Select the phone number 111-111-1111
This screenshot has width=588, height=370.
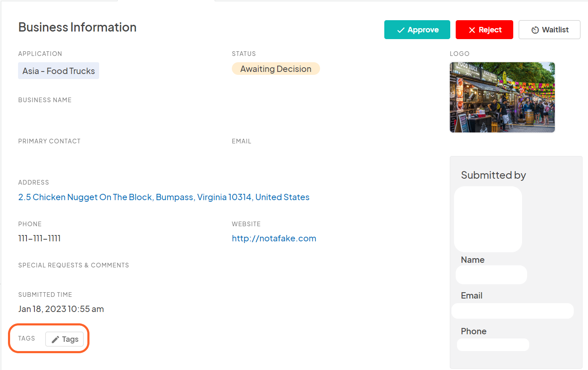pyautogui.click(x=39, y=238)
